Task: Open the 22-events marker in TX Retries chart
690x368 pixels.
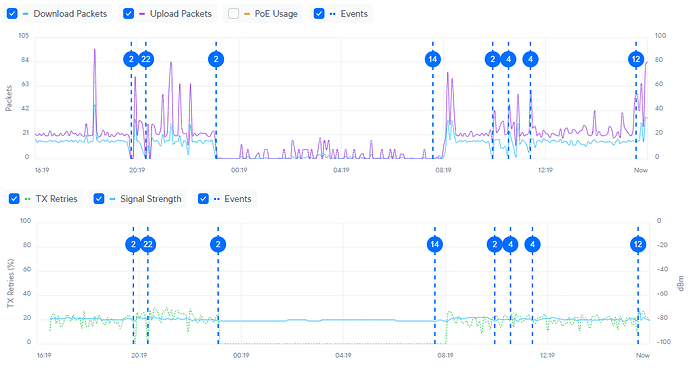Action: [148, 244]
